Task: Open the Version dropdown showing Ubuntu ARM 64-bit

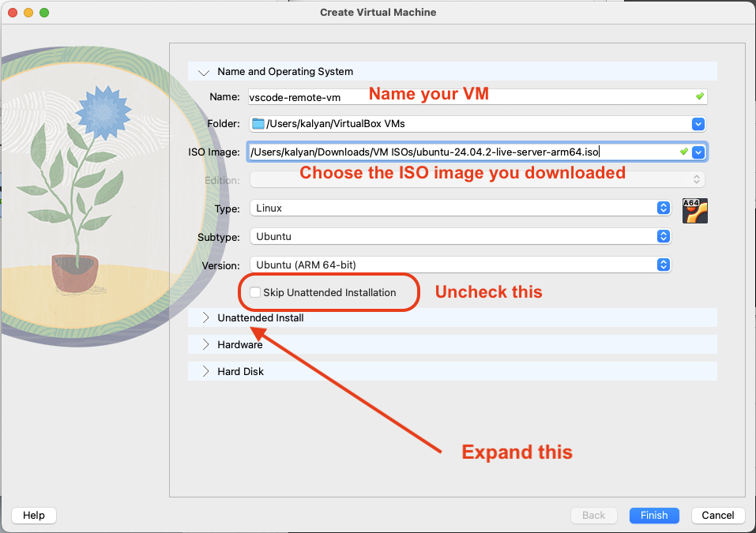Action: 664,265
